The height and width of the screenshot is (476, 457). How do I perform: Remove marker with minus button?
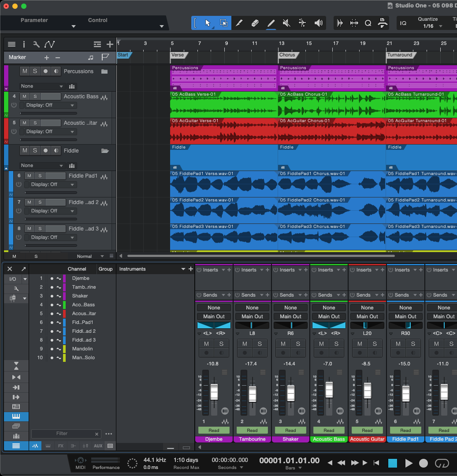click(58, 57)
